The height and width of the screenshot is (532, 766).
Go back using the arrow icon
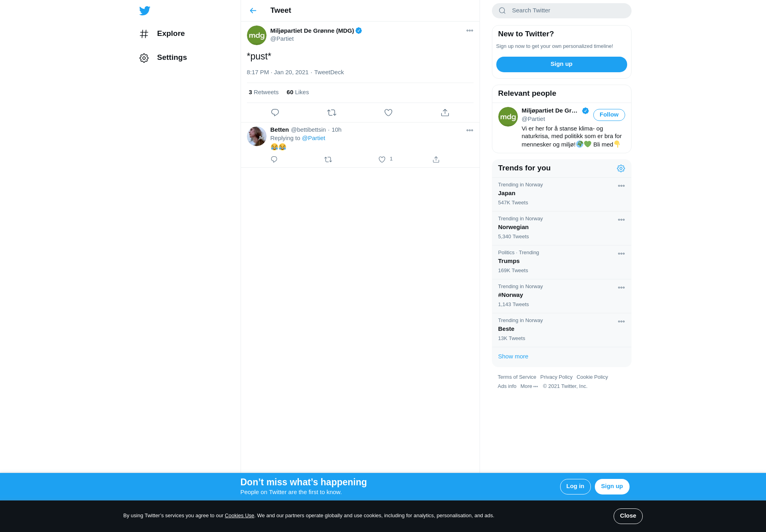coord(253,11)
